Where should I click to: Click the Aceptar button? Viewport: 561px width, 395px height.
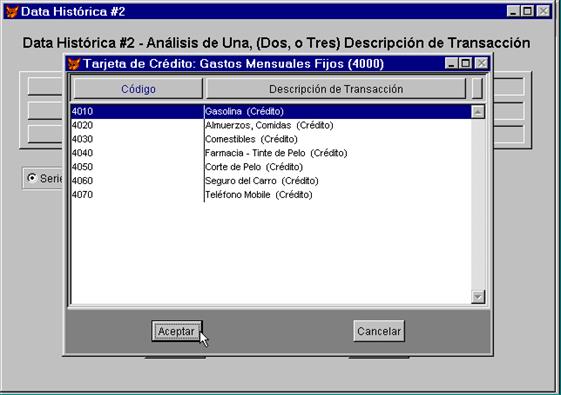(x=177, y=331)
